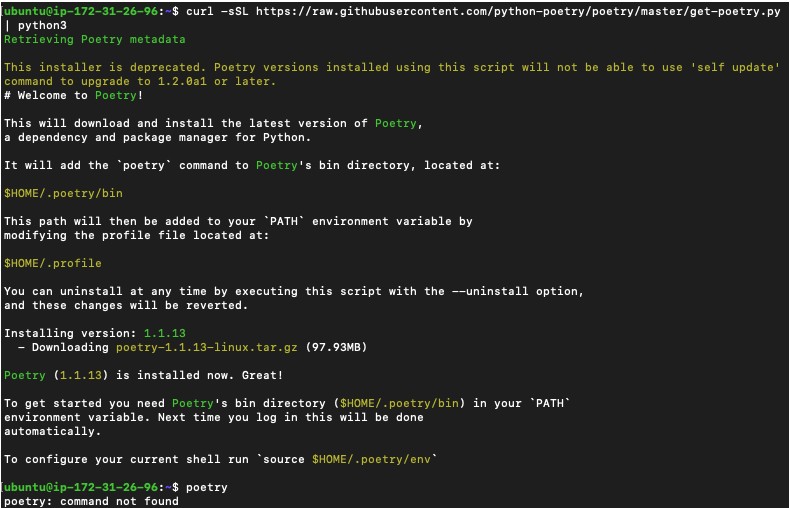This screenshot has height=508, width=790.
Task: Click the ubuntu@ip-172-31-26-96 prompt at top
Action: (x=83, y=11)
